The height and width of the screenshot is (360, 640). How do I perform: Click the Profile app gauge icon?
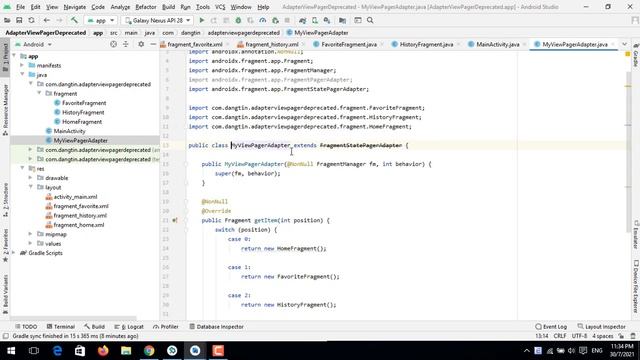pyautogui.click(x=262, y=20)
